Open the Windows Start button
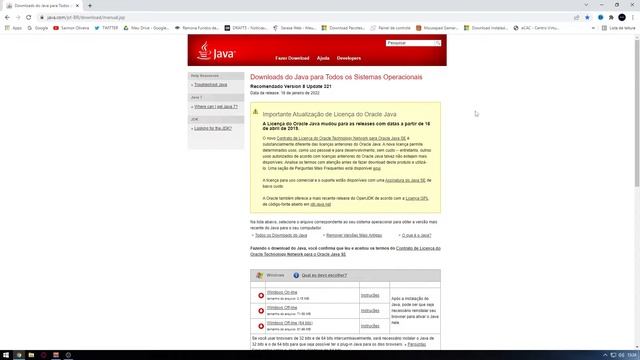The height and width of the screenshot is (360, 640). (x=6, y=355)
